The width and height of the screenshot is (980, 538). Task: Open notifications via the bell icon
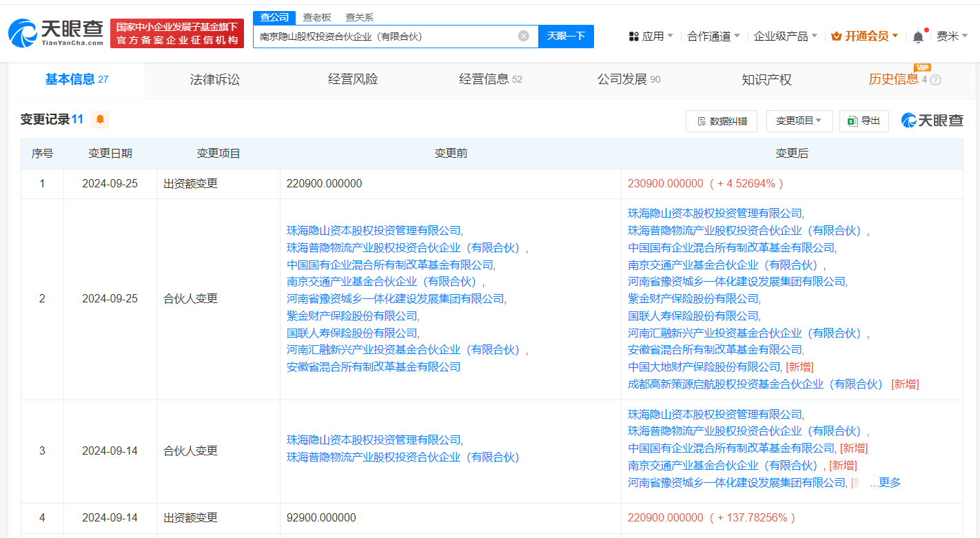[918, 37]
